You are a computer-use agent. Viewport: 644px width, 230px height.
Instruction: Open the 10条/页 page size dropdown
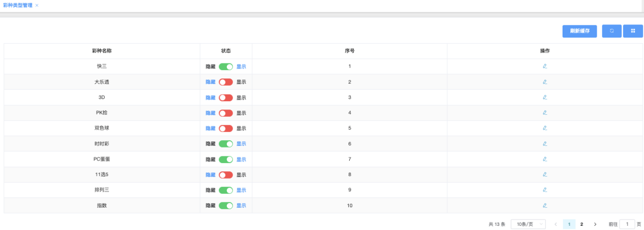point(528,224)
